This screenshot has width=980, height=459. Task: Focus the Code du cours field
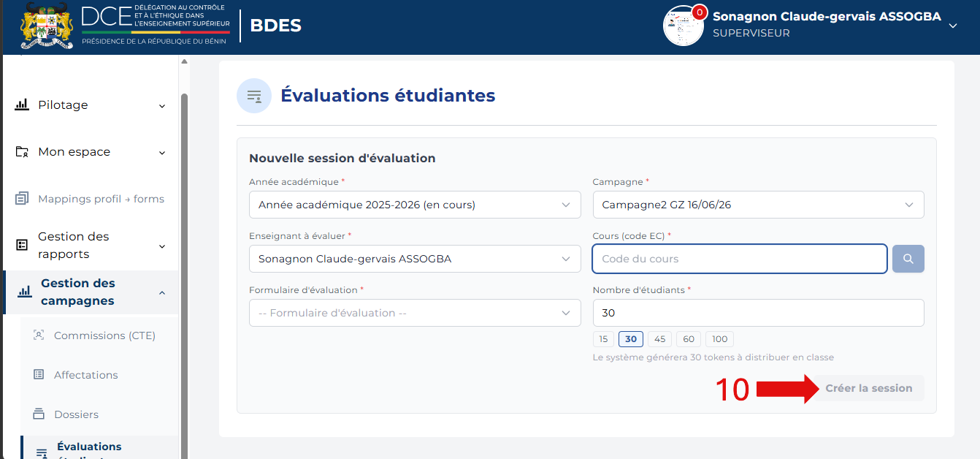(740, 259)
